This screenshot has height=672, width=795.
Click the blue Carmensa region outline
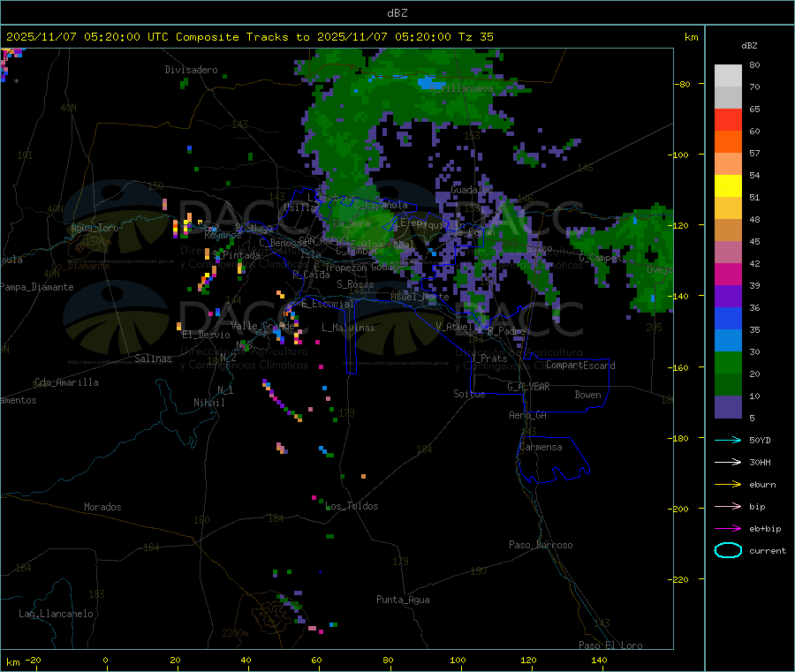(x=553, y=459)
